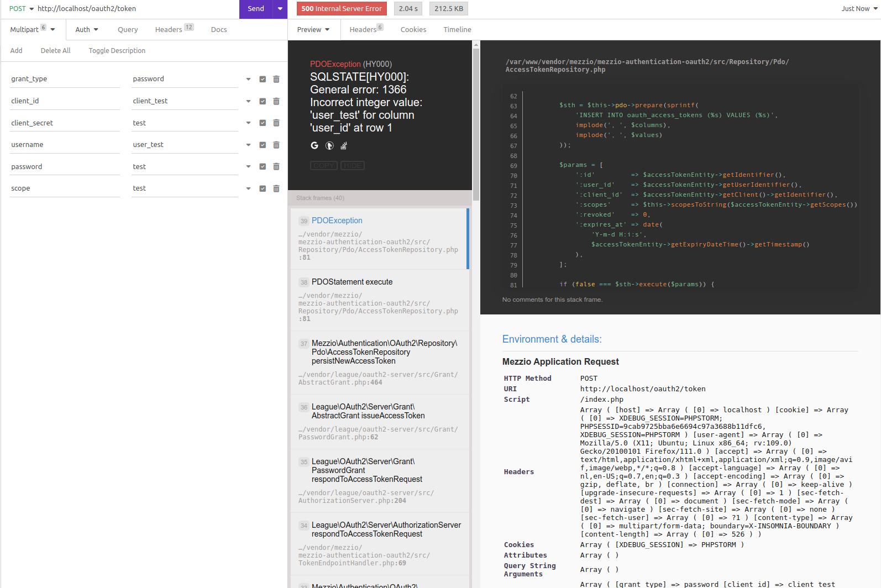Edit the scope value field
The height and width of the screenshot is (588, 881).
(x=185, y=188)
